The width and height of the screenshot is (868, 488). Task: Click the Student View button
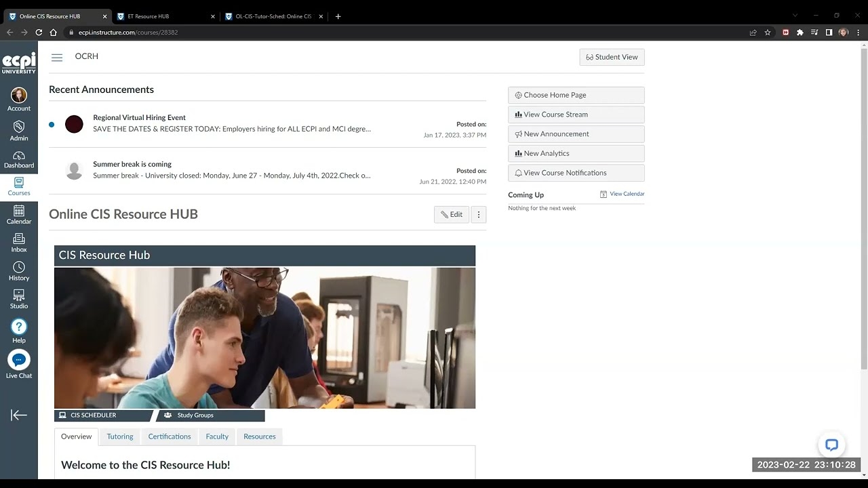tap(612, 58)
